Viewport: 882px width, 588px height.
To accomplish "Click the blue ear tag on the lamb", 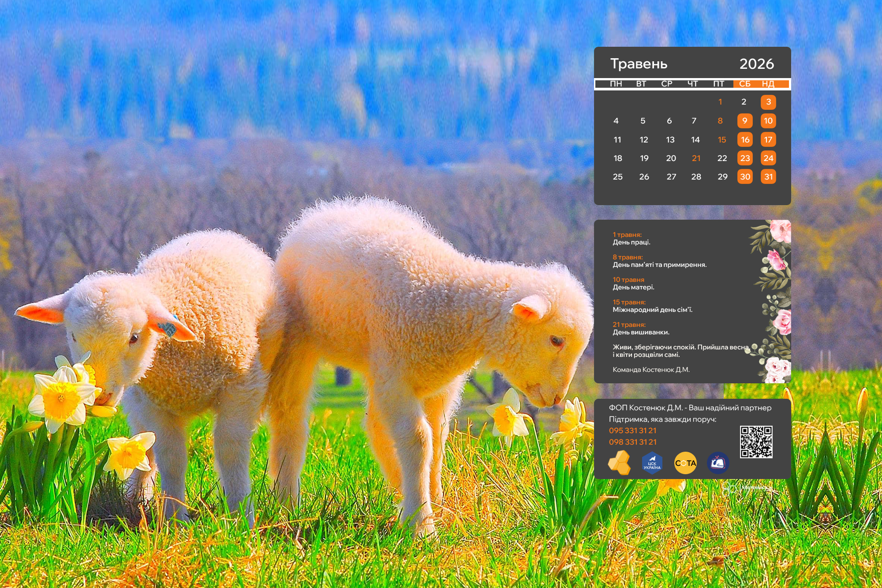I will coord(167,328).
